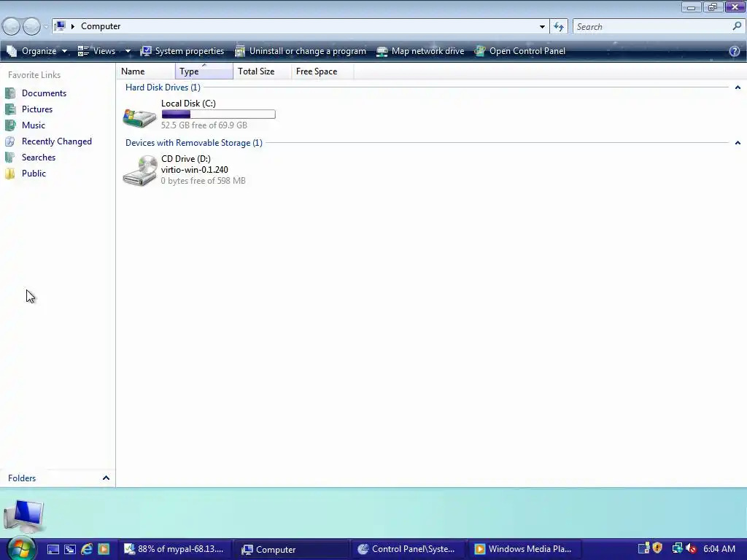Collapse the Hard Disk Drives group
The image size is (747, 560).
738,87
